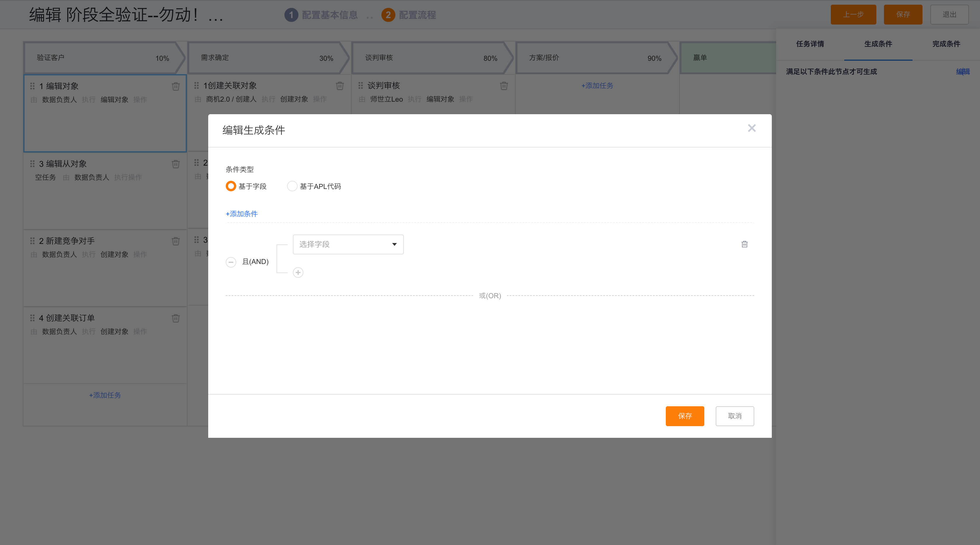Click the 商机2.0 / 创建人 assignee text

(x=231, y=99)
